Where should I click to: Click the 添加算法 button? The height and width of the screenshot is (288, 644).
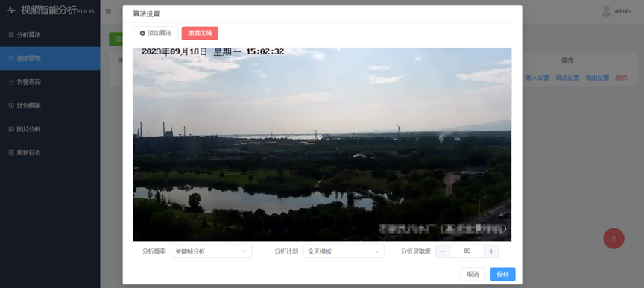(x=155, y=34)
